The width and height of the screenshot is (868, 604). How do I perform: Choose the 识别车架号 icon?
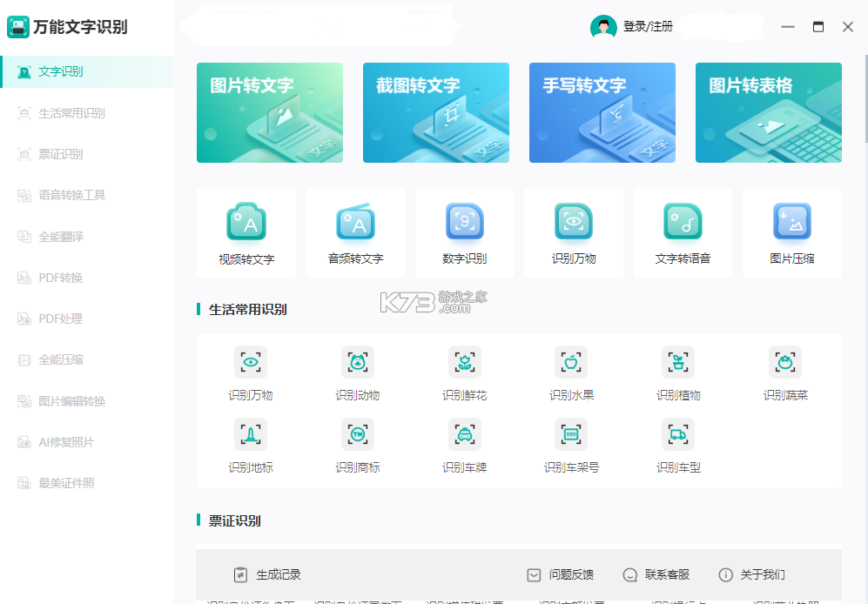pyautogui.click(x=571, y=434)
